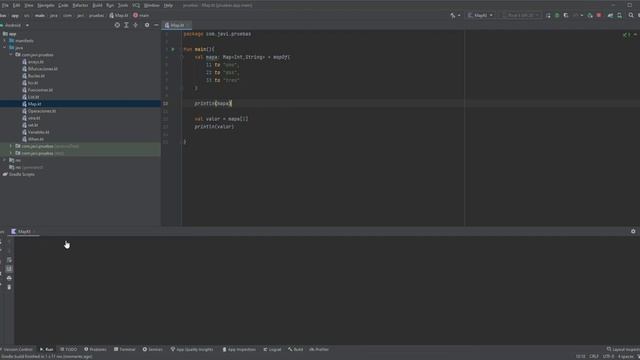
Task: Open the Build menu
Action: pyautogui.click(x=97, y=5)
